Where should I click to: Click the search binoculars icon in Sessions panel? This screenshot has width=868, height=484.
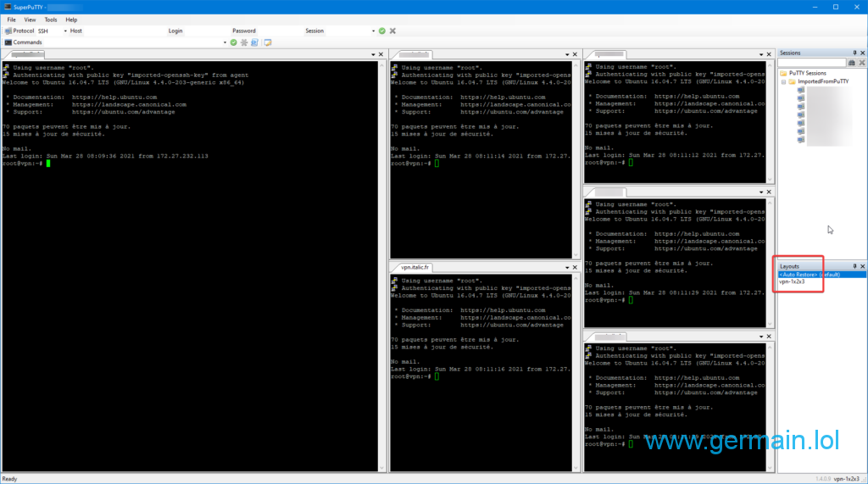pyautogui.click(x=852, y=63)
